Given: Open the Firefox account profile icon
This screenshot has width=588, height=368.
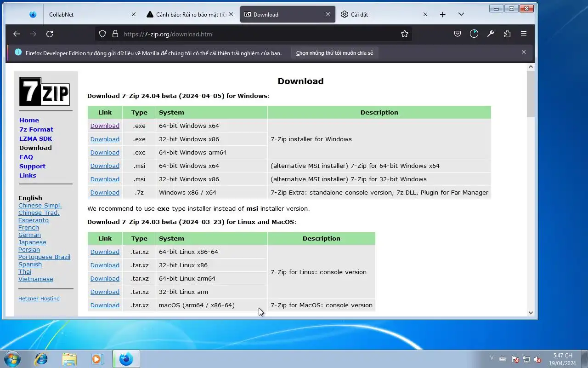Looking at the screenshot, I should coord(474,34).
